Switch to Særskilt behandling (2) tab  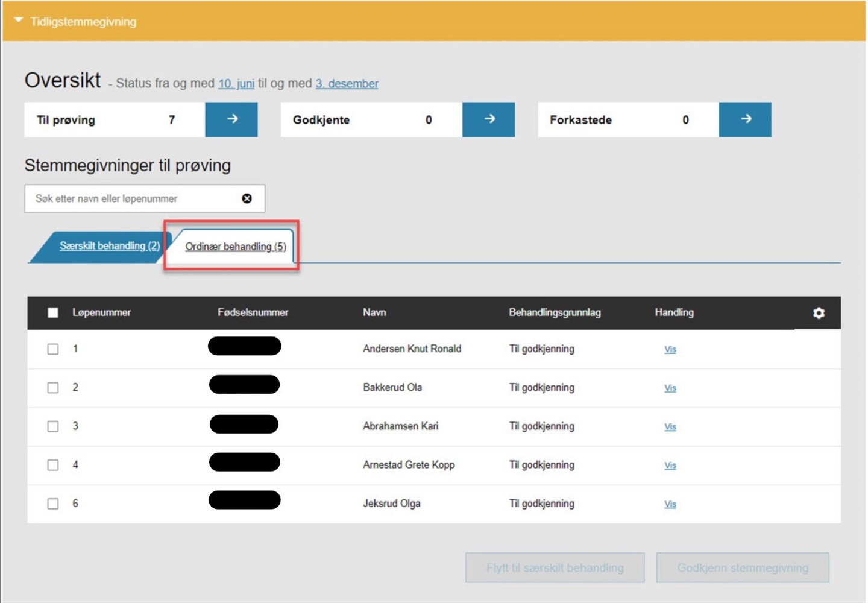tap(109, 246)
